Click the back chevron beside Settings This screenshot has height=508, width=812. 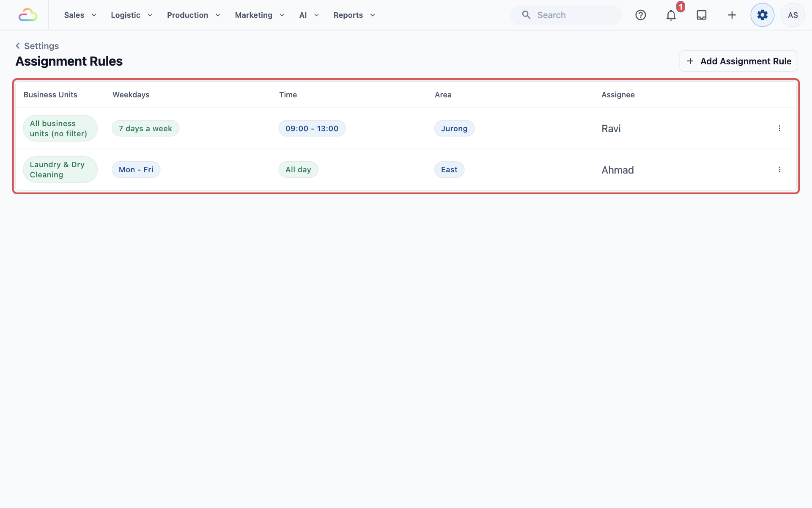click(18, 46)
